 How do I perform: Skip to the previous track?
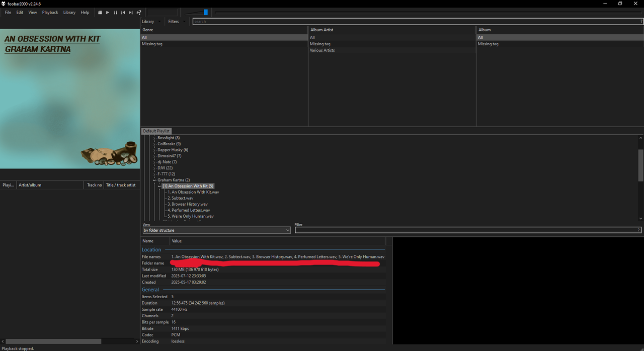pos(123,13)
